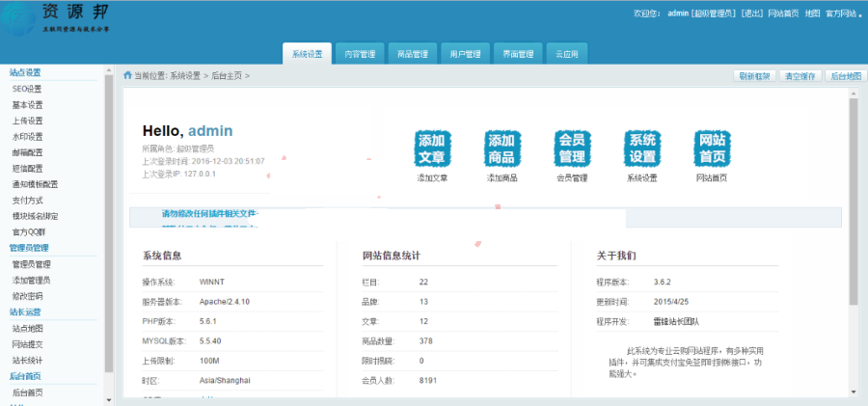Screen dimensions: 868x406
Task: Open the 用户管理 tab
Action: click(465, 54)
